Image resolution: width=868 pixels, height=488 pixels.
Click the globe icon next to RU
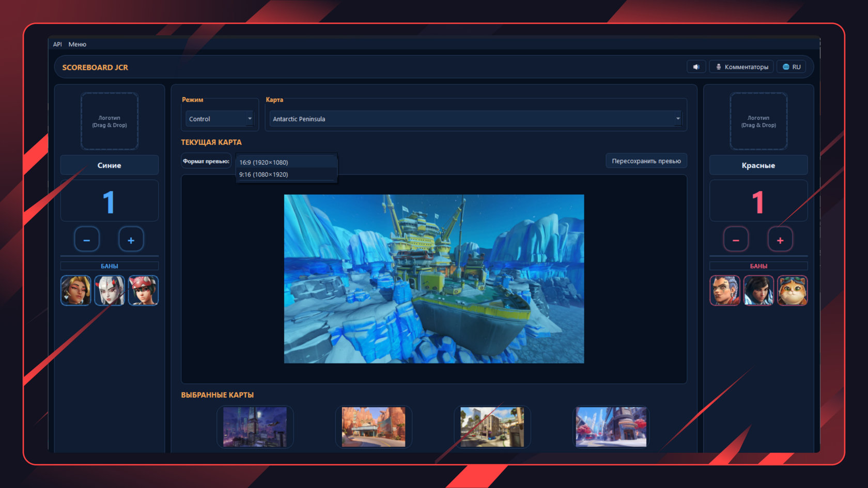pyautogui.click(x=786, y=67)
